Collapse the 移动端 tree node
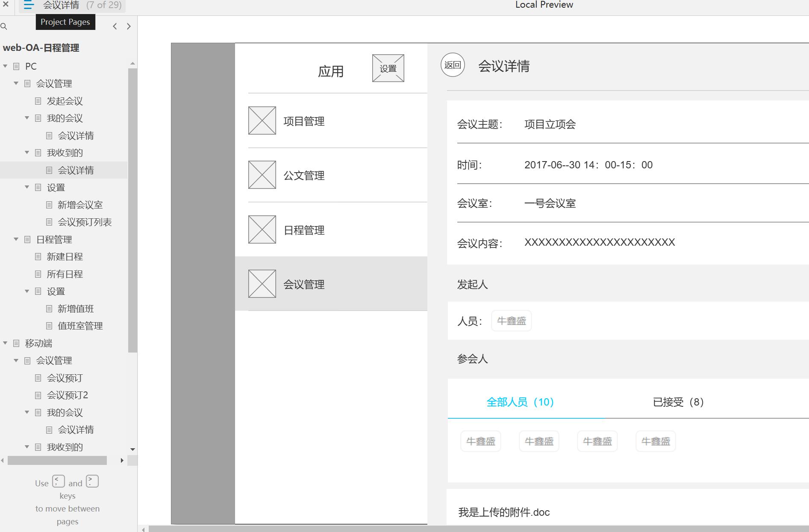This screenshot has width=809, height=532. coord(5,343)
